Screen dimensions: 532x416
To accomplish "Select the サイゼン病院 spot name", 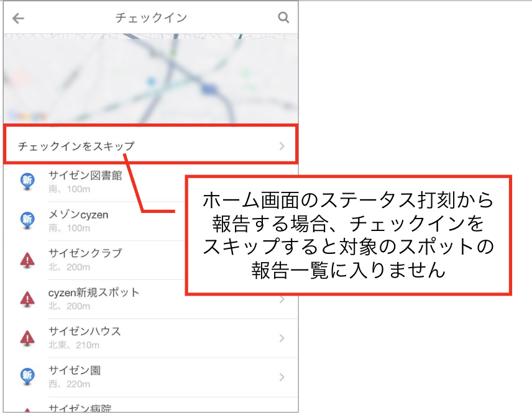I will coord(80,408).
